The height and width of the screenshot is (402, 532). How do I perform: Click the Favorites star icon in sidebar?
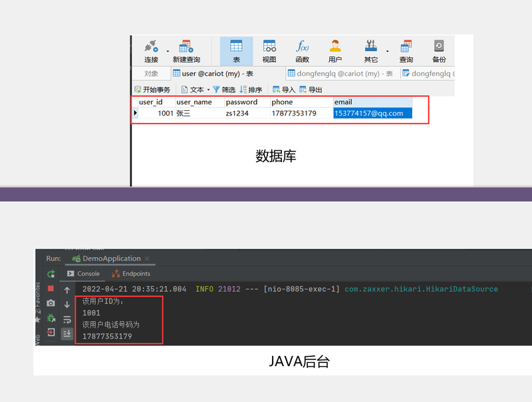pos(38,320)
